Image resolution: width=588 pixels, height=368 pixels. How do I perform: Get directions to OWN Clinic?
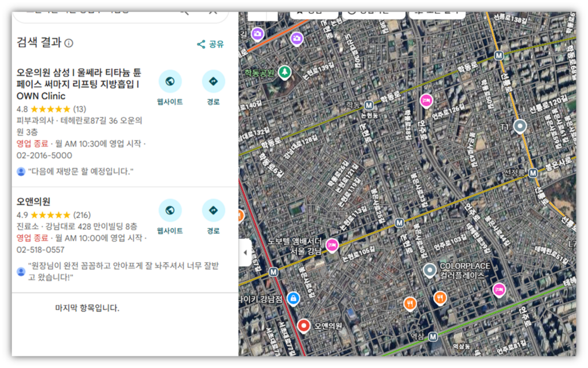[214, 82]
